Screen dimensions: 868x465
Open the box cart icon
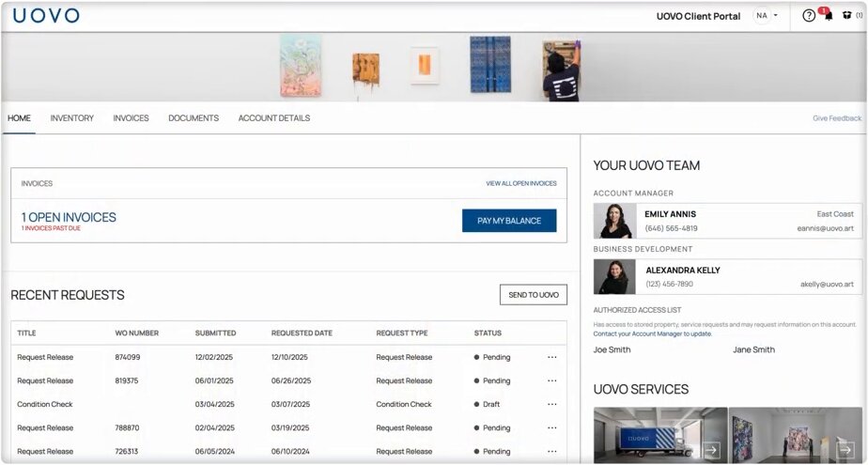point(847,15)
